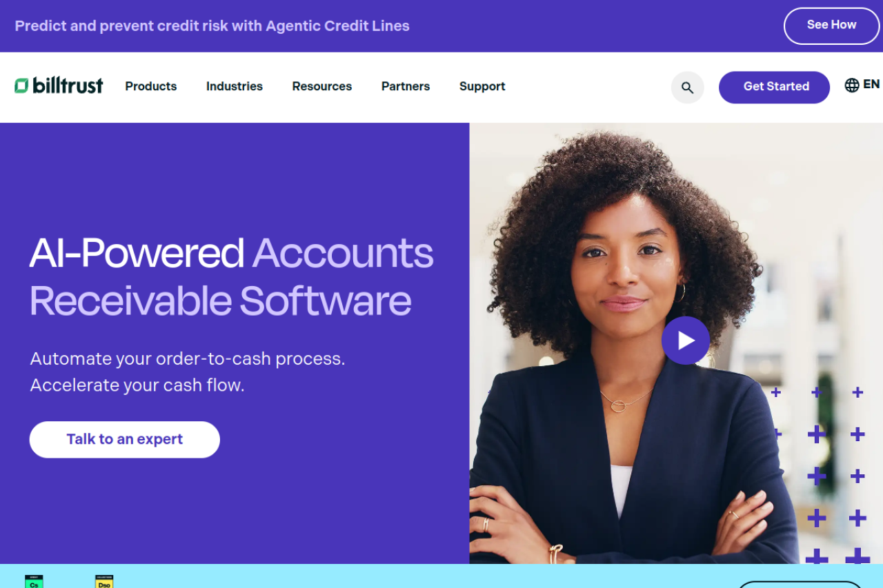This screenshot has height=588, width=883.
Task: Click the Billtrust logo
Action: click(x=59, y=86)
